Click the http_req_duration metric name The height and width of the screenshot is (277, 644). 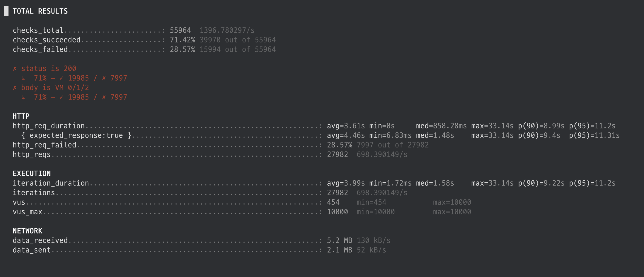[x=49, y=126]
